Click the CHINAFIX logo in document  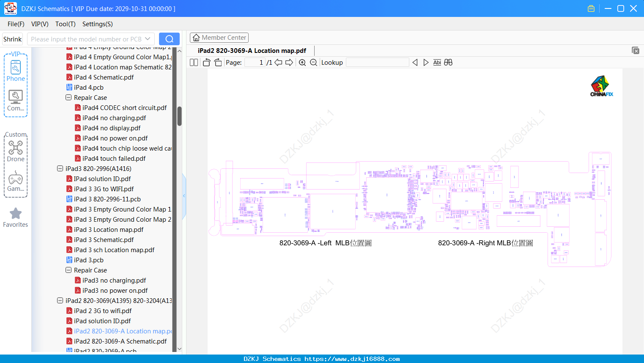point(601,86)
